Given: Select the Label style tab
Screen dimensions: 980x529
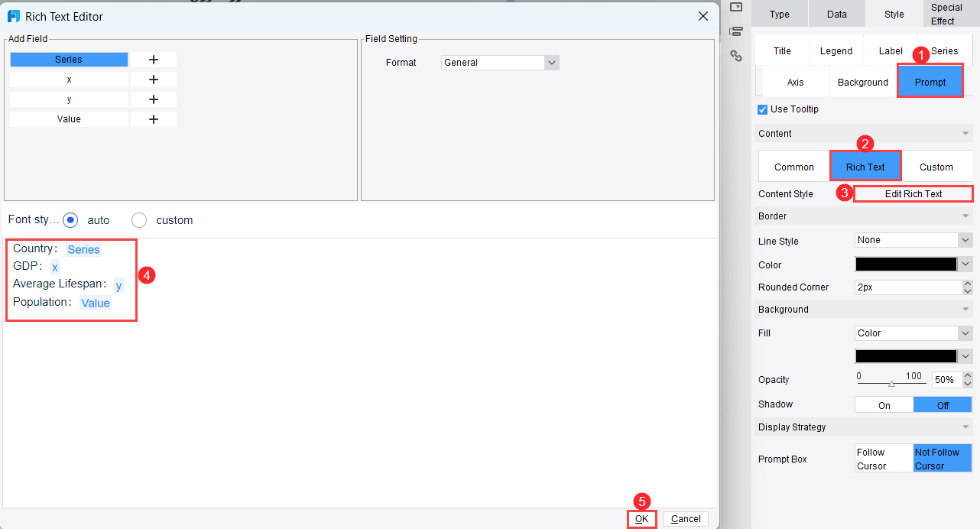Looking at the screenshot, I should (891, 50).
